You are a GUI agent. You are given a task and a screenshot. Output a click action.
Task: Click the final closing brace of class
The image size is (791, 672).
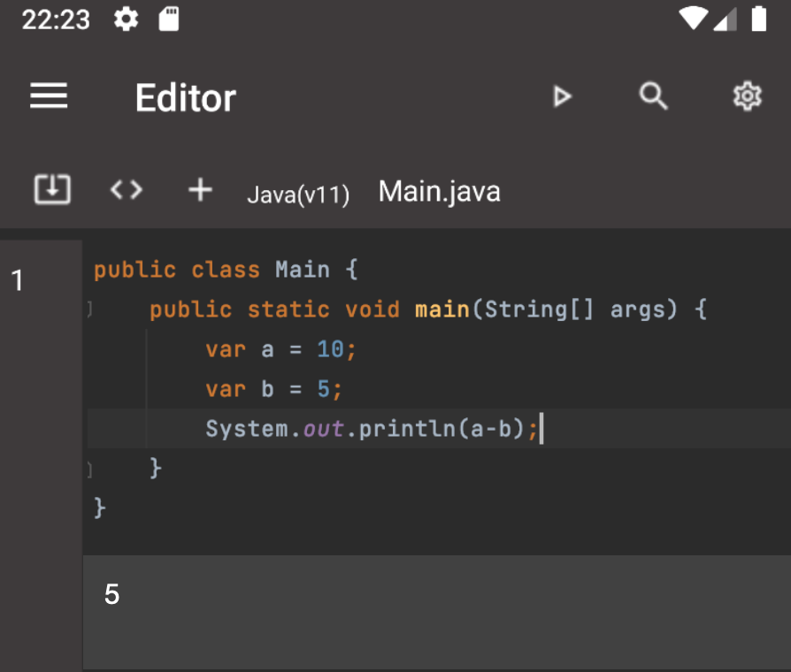pyautogui.click(x=100, y=508)
